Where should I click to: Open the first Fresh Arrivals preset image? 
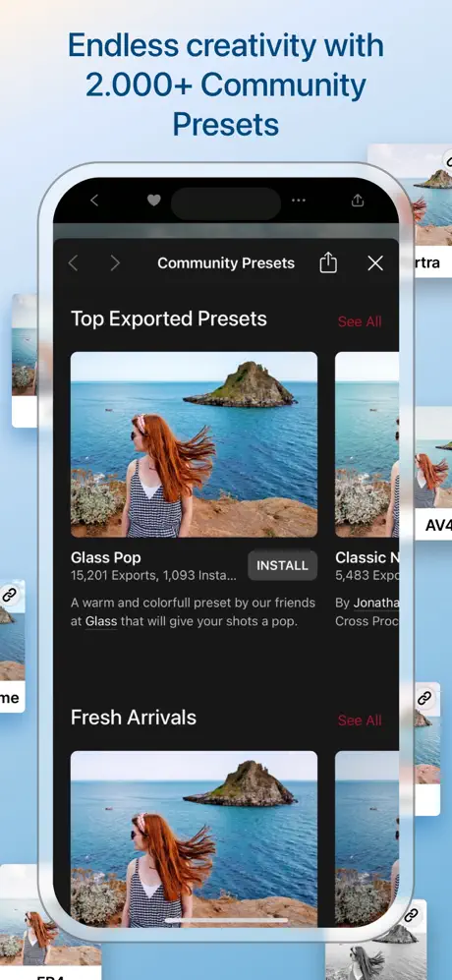[x=194, y=838]
